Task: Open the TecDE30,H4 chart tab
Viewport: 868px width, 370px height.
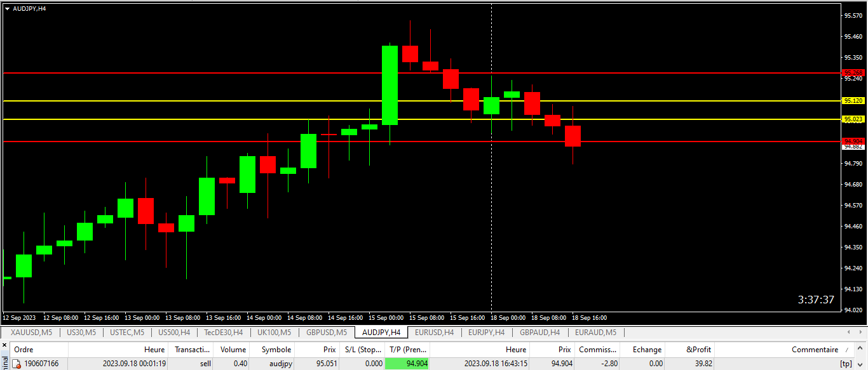Action: (223, 332)
